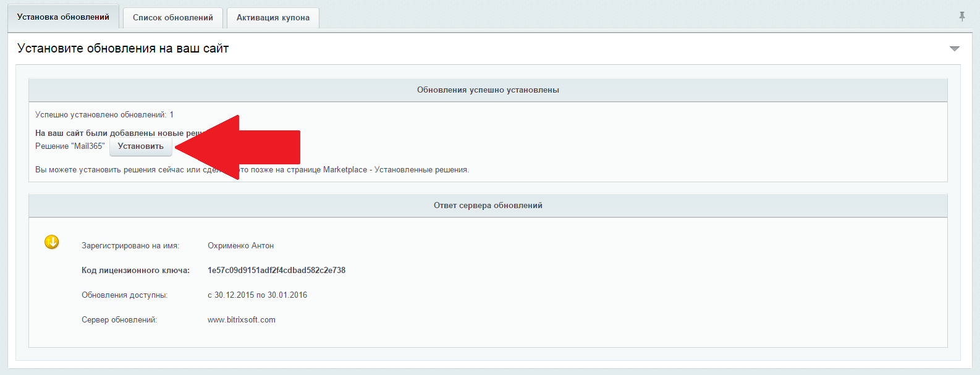Switch to the Установка обновлений tab

point(63,17)
